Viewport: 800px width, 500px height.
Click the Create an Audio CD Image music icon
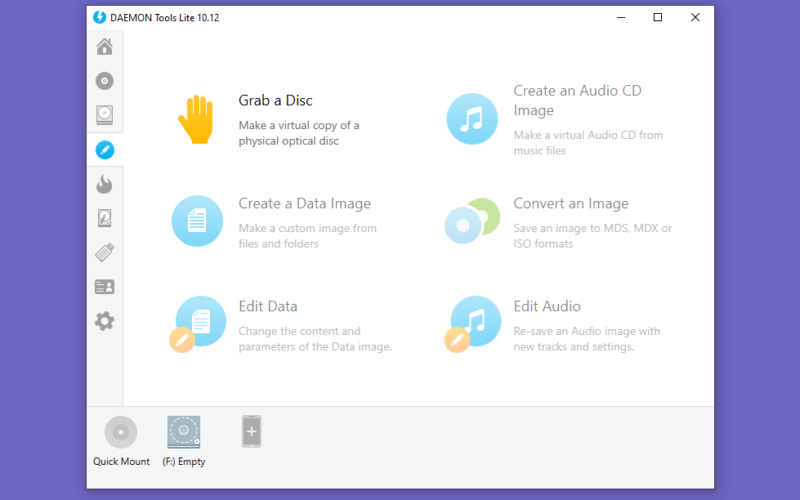[x=472, y=119]
